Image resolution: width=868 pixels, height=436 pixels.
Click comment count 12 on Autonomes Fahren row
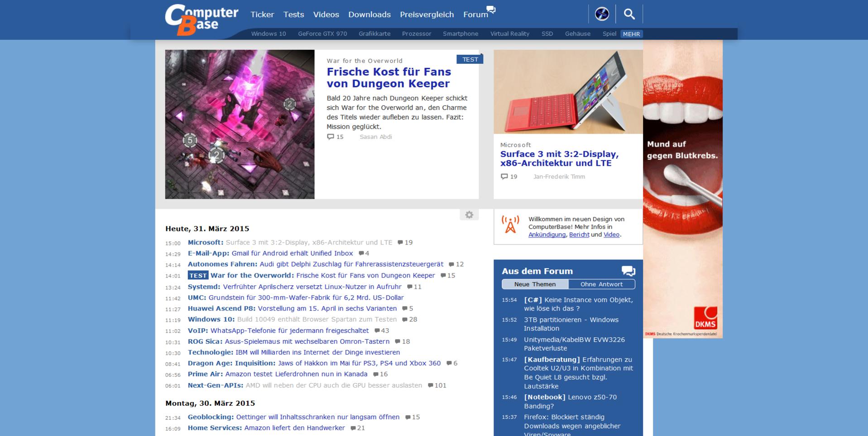(456, 264)
